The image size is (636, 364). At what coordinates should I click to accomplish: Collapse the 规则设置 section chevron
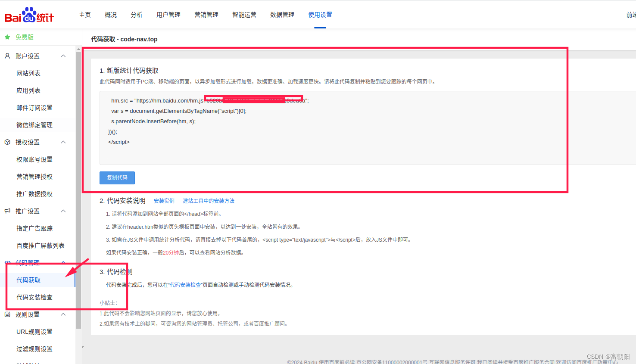(x=63, y=314)
